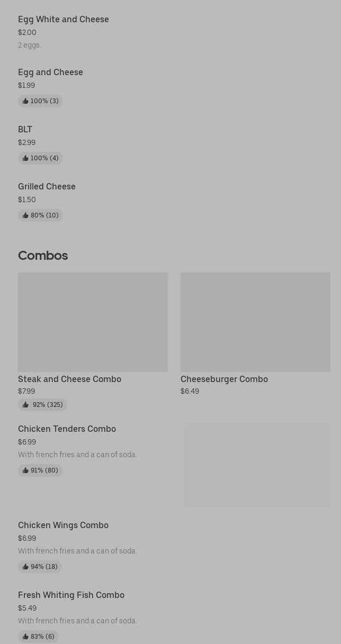
Task: Open the Egg White and Cheese item
Action: (63, 20)
